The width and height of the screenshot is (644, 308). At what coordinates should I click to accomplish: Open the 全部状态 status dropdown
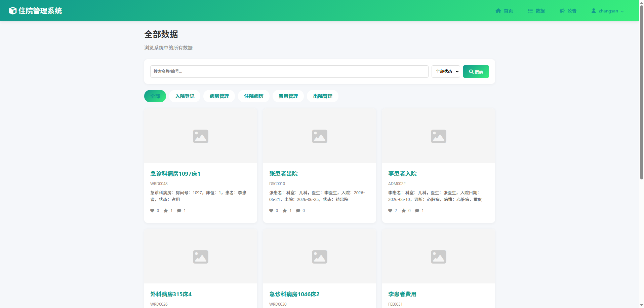point(446,71)
